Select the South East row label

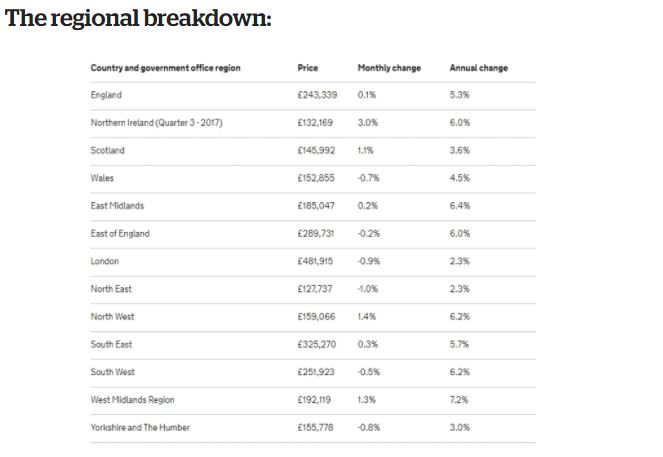[x=112, y=344]
